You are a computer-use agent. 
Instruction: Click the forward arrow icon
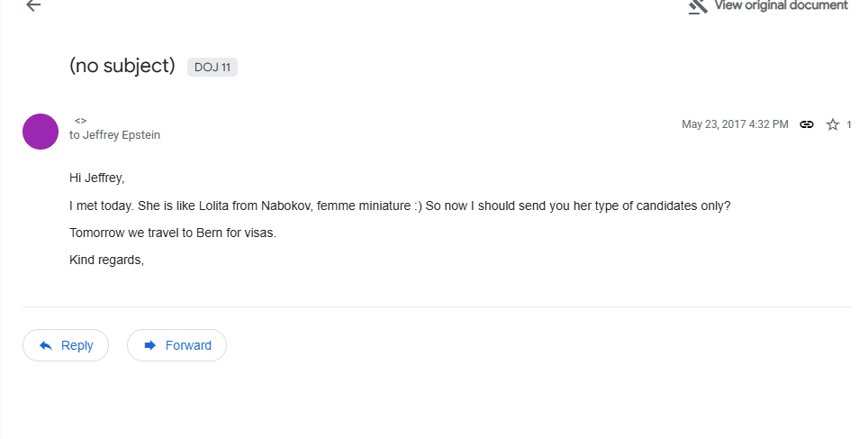(149, 345)
